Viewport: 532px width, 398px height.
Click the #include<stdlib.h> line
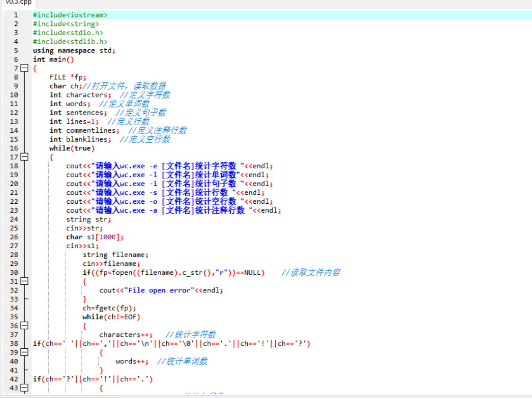[70, 41]
